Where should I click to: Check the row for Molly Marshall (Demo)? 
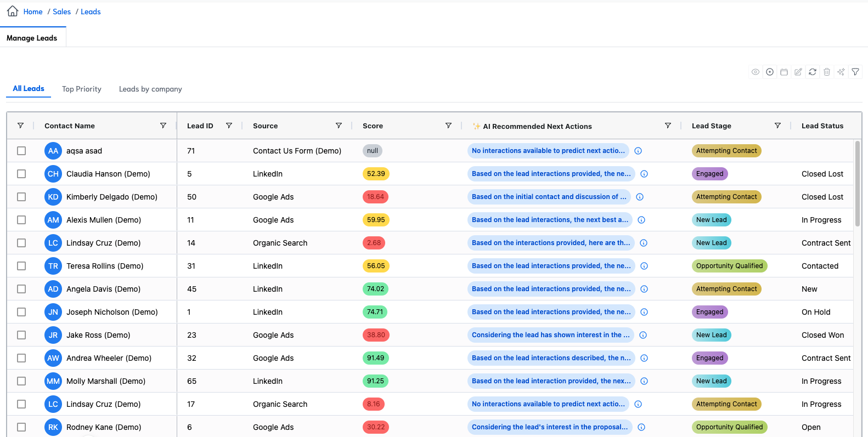point(21,381)
